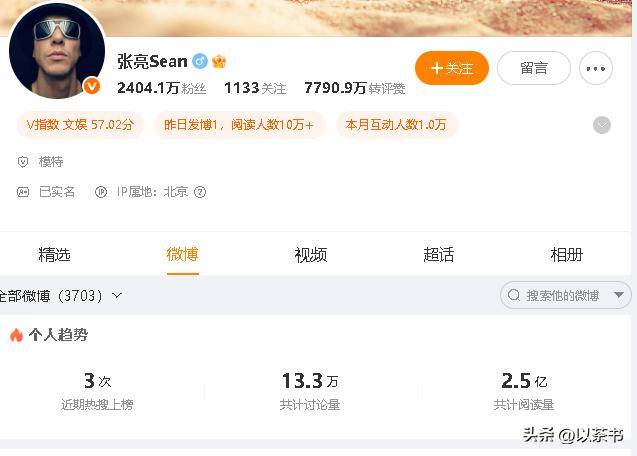This screenshot has width=637, height=456.
Task: Click the blue male gender icon
Action: (x=200, y=61)
